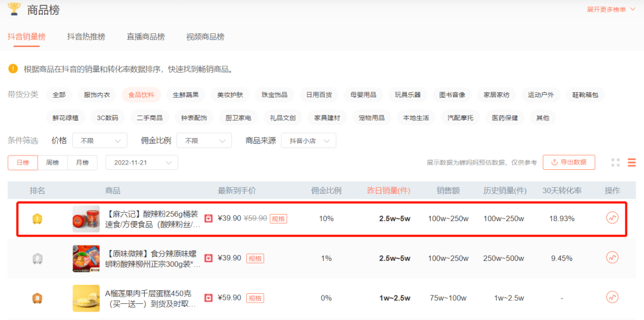Click the 导出数据 button
Viewport: 644px width, 320px height.
point(569,162)
